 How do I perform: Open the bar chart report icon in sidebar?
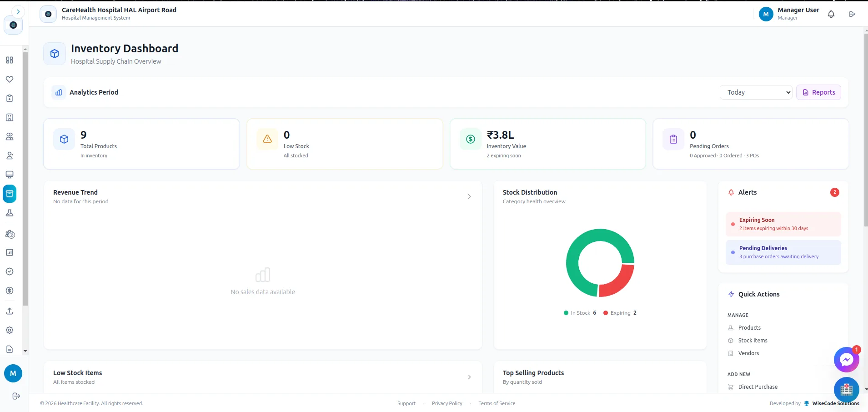pyautogui.click(x=10, y=252)
